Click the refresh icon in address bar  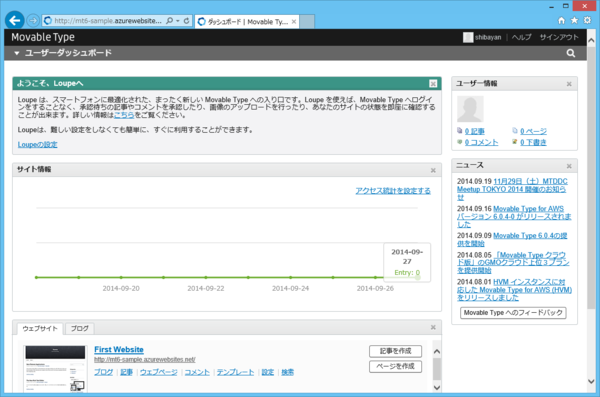click(186, 21)
